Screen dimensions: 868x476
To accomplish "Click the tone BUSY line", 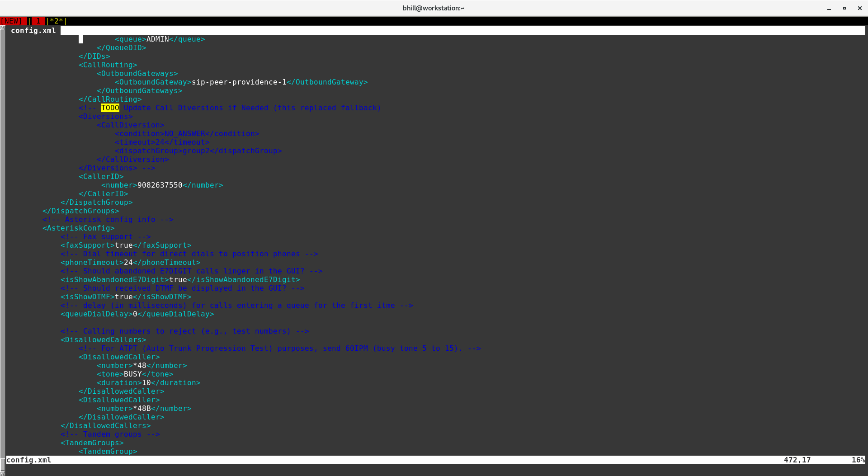I will point(135,374).
